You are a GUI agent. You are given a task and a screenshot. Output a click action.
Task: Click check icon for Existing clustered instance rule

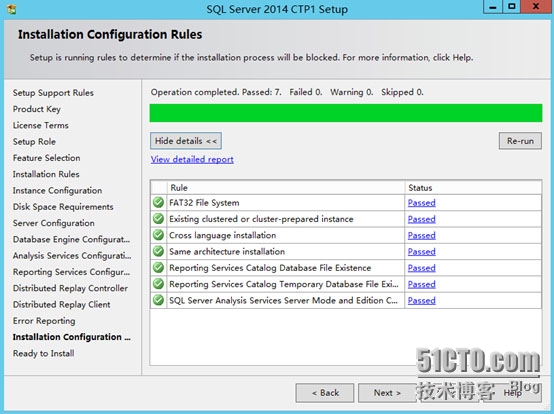coord(158,219)
